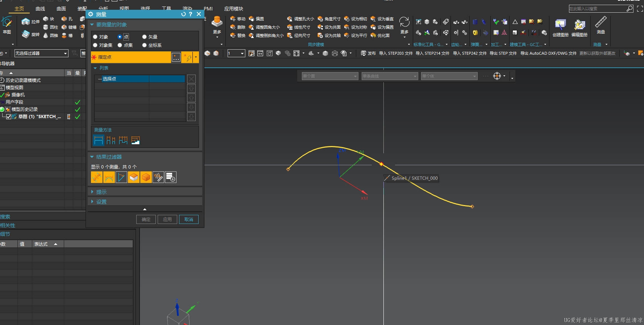Click the 确定 button
Viewport: 644px width, 325px height.
146,220
